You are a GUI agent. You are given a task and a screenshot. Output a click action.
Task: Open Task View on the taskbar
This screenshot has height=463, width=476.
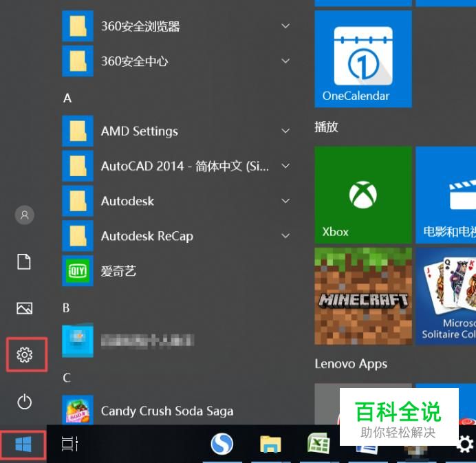click(70, 444)
